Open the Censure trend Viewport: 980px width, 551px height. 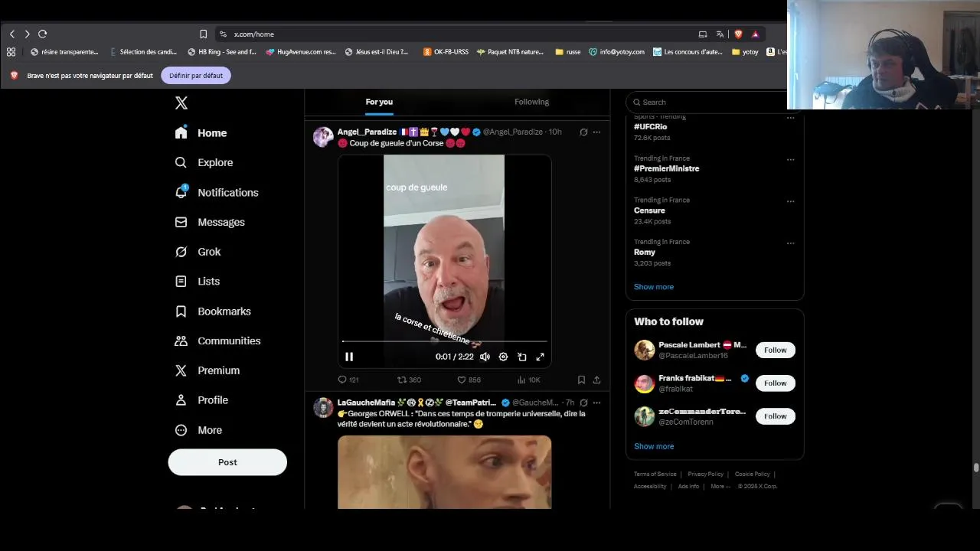tap(649, 210)
